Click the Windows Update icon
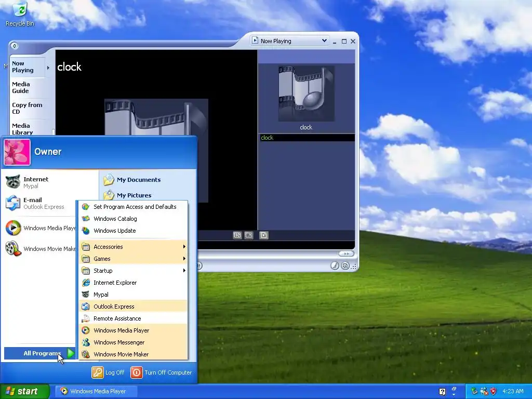This screenshot has height=399, width=532. point(86,231)
